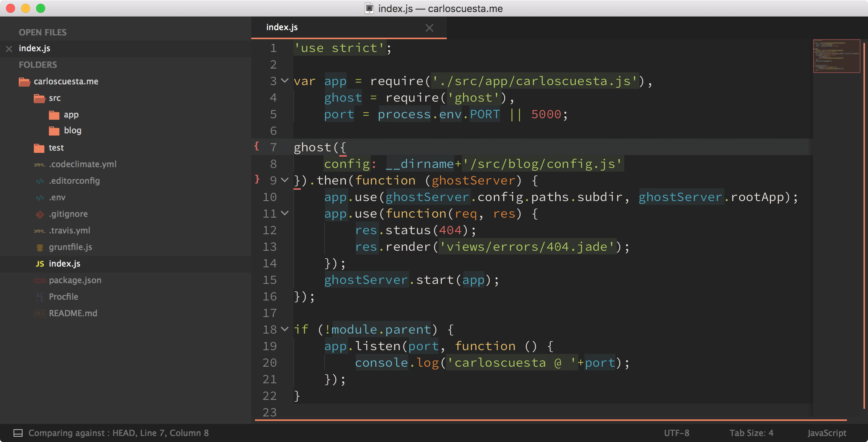Click the 5000 port number value
The width and height of the screenshot is (868, 442).
point(546,114)
